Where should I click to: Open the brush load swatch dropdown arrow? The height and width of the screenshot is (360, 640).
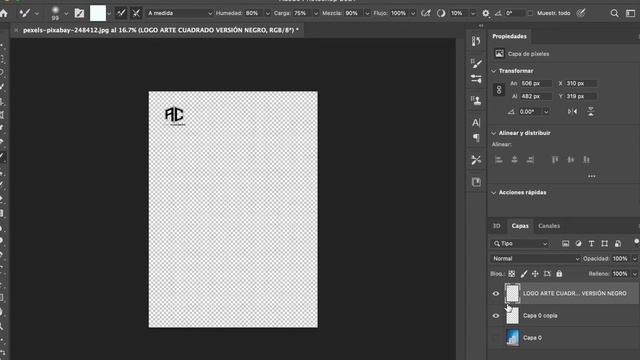click(x=109, y=13)
